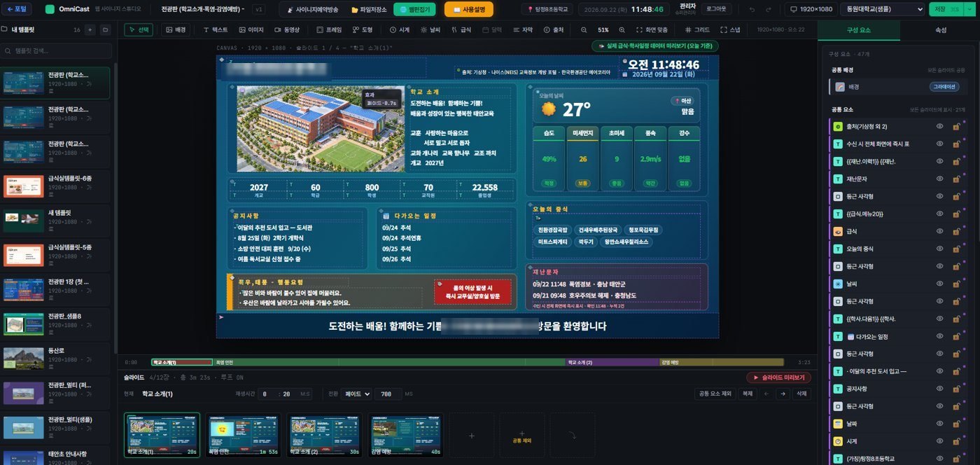Image resolution: width=980 pixels, height=465 pixels.
Task: Hide the 공지사항 layer via eye icon
Action: point(940,389)
